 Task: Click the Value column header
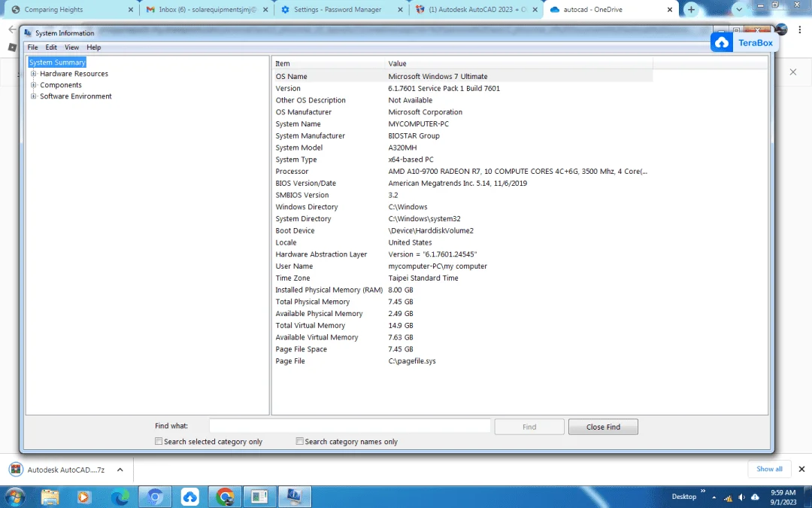click(519, 63)
